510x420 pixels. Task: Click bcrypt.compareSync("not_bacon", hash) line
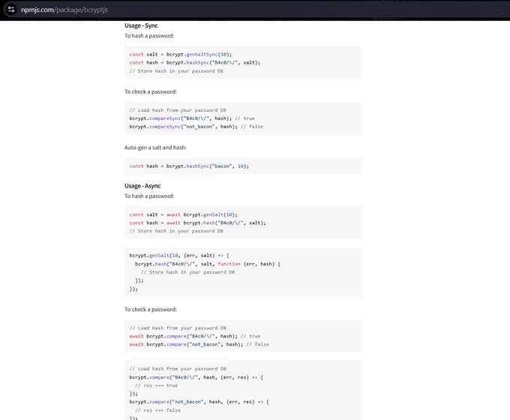tap(196, 127)
